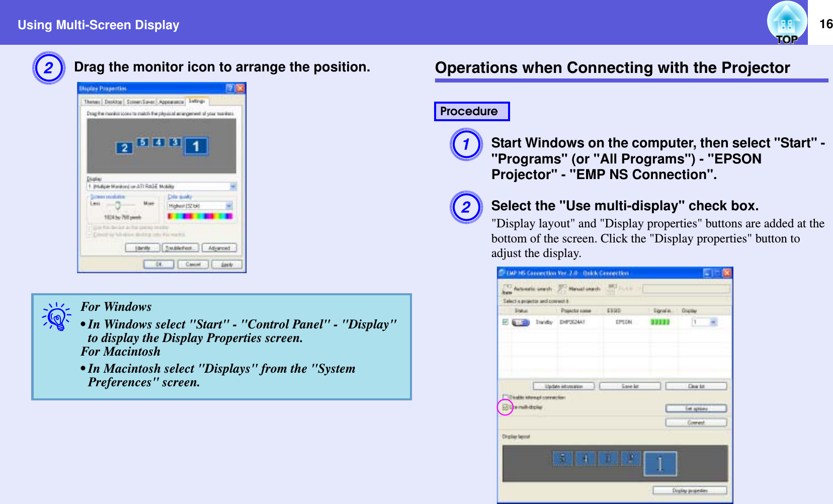
Task: Toggle the Use multi-display checkbox
Action: pos(505,407)
